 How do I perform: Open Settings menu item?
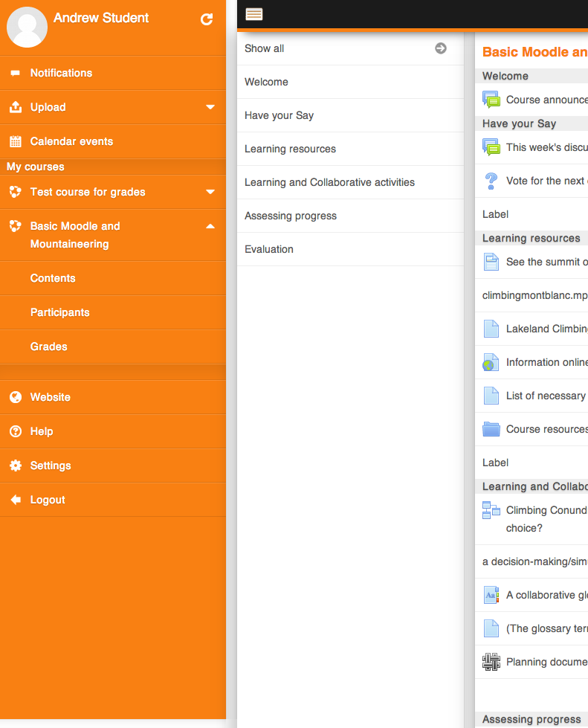(x=113, y=466)
